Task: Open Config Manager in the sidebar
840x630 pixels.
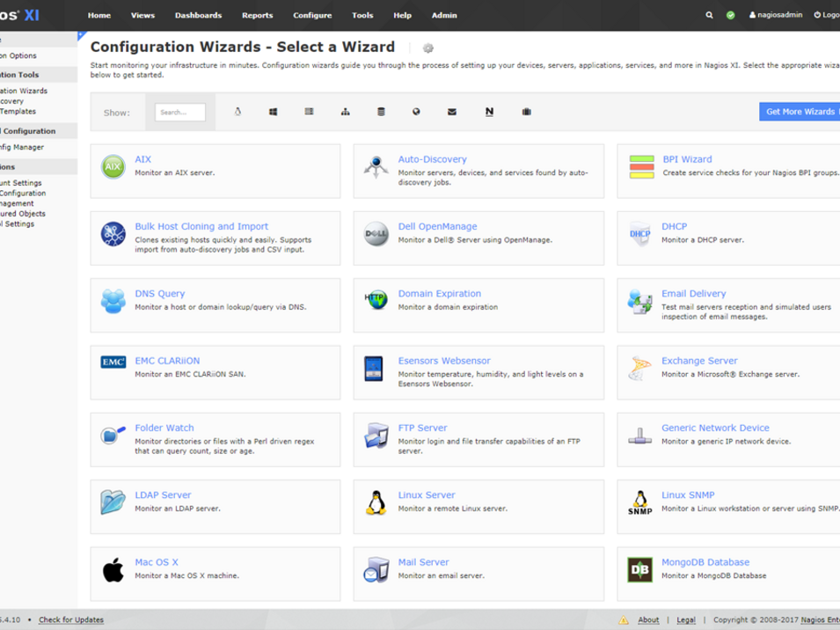Action: (x=22, y=147)
